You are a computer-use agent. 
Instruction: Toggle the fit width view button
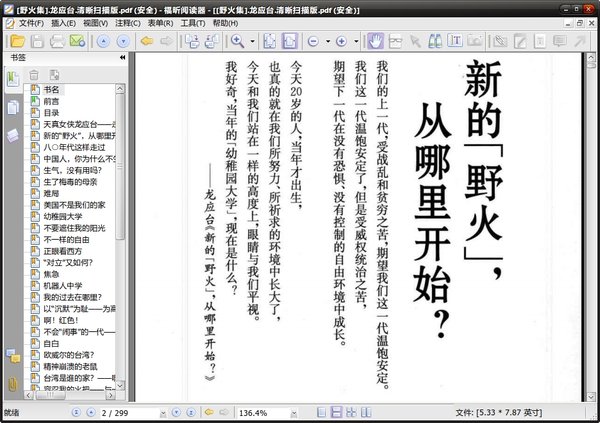(290, 41)
